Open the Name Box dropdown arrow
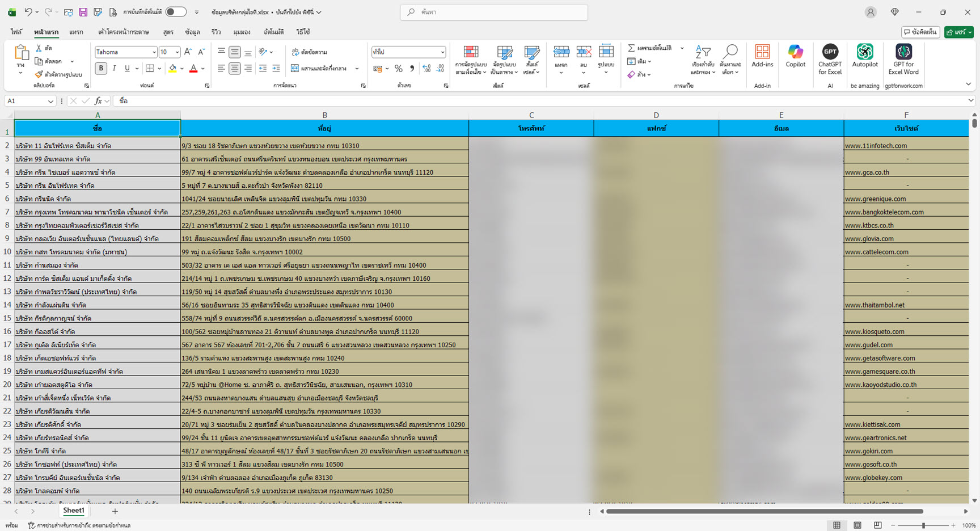980x531 pixels. click(x=50, y=101)
